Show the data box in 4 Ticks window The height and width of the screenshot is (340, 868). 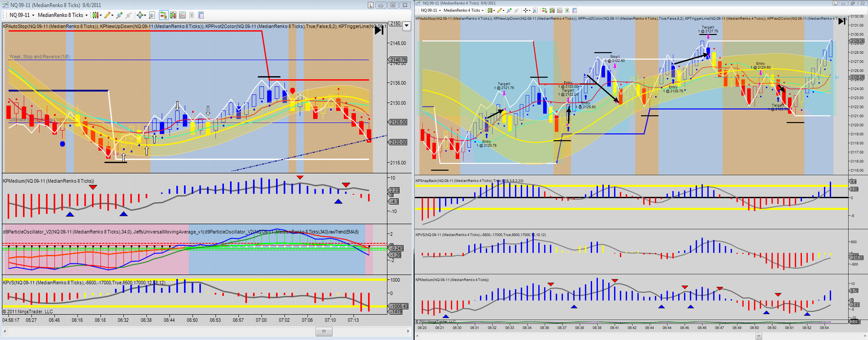(535, 10)
